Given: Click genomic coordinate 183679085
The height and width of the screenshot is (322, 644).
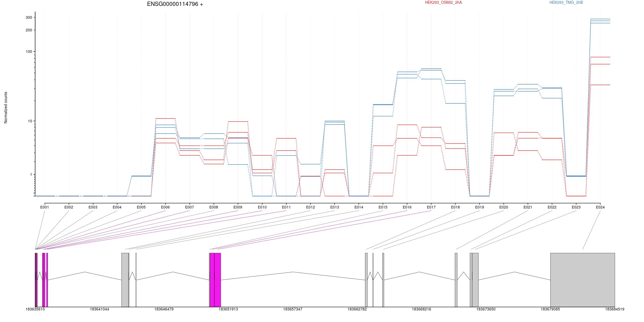Looking at the screenshot, I should click(x=550, y=309).
